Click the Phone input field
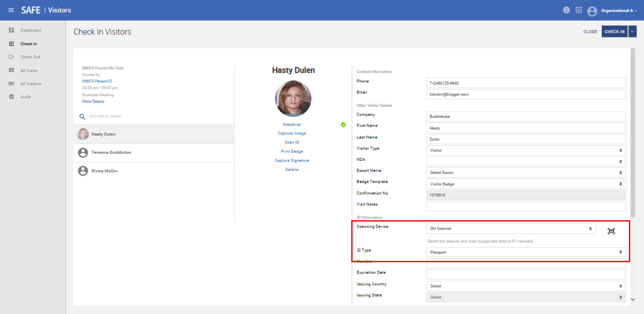This screenshot has width=644, height=314. coord(526,83)
